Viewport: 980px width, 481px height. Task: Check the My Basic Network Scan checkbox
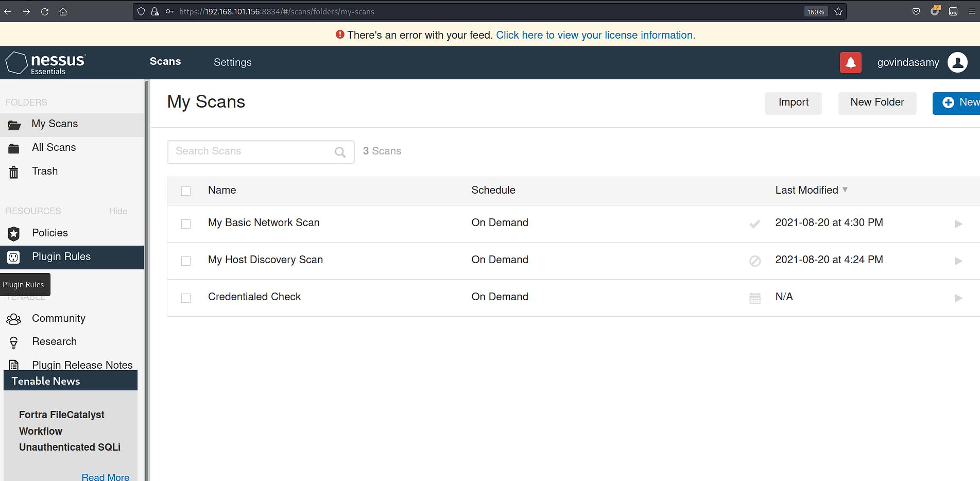click(x=186, y=224)
